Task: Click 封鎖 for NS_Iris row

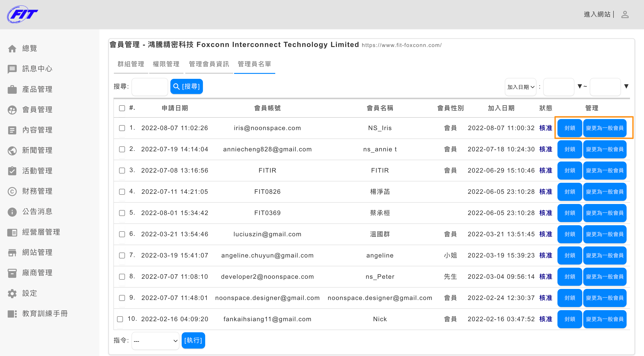Action: tap(570, 128)
